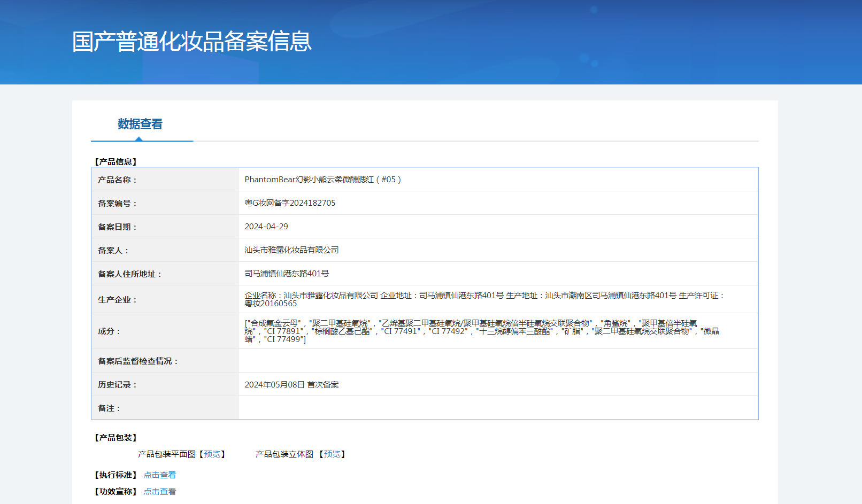
Task: Click the 产品包装立体图 label
Action: 284,454
